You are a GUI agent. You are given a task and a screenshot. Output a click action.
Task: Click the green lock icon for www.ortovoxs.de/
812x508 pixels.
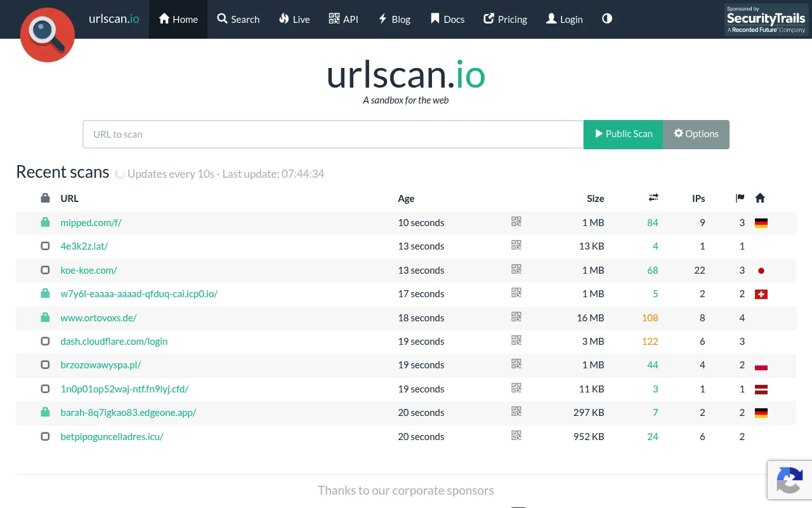click(x=45, y=317)
